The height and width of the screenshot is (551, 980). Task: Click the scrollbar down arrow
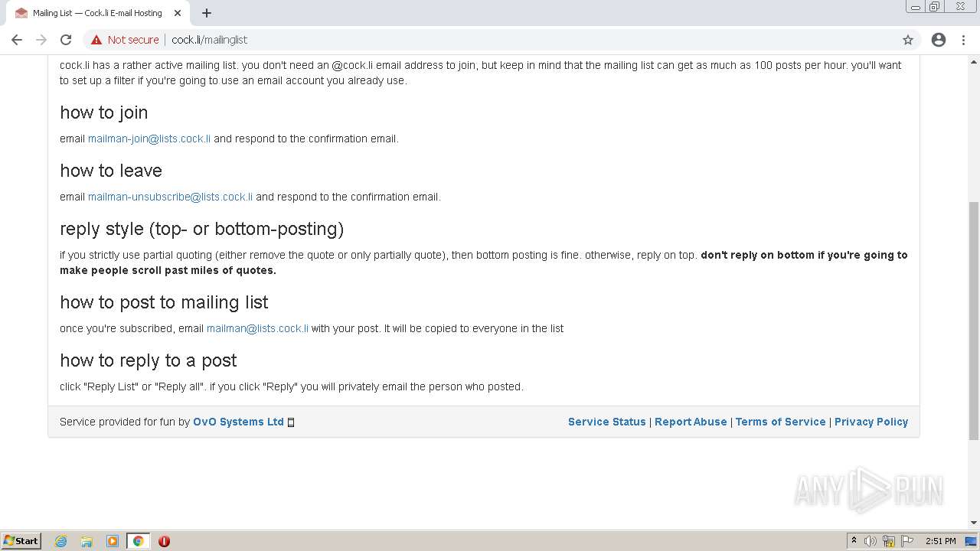point(974,523)
